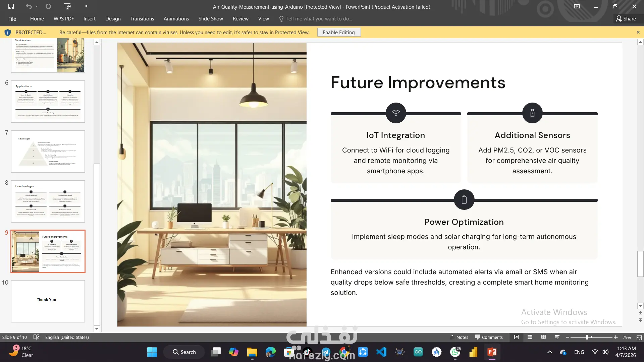Viewport: 644px width, 362px height.
Task: Open Visual Studio Code from taskbar
Action: [381, 352]
